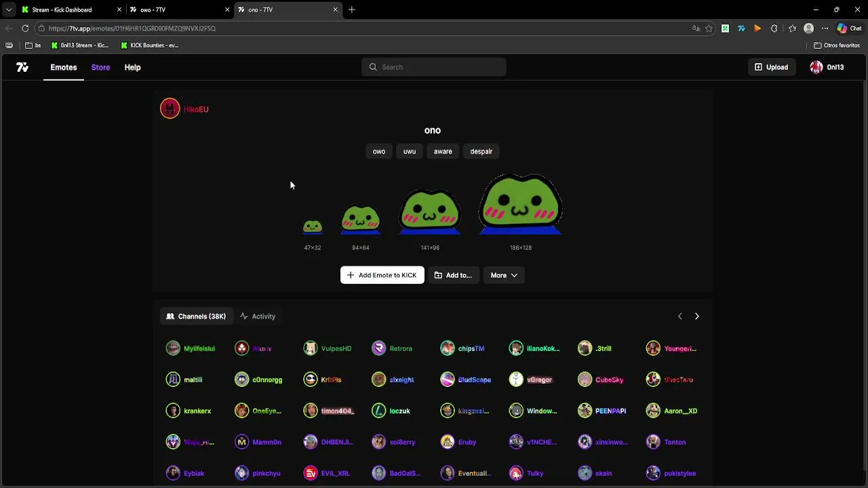
Task: Switch to the Activity tab
Action: (258, 317)
